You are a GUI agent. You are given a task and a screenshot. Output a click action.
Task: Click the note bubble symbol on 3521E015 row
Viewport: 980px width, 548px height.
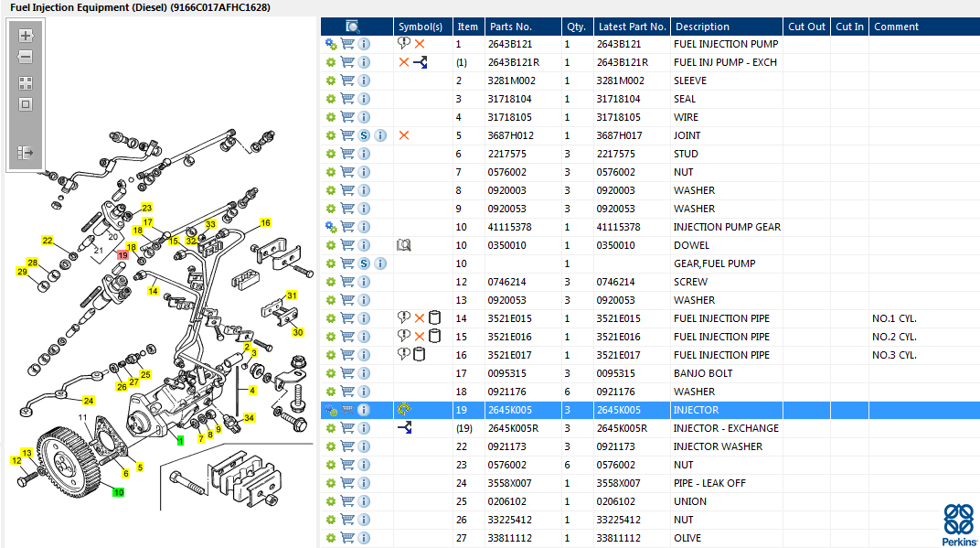point(404,317)
